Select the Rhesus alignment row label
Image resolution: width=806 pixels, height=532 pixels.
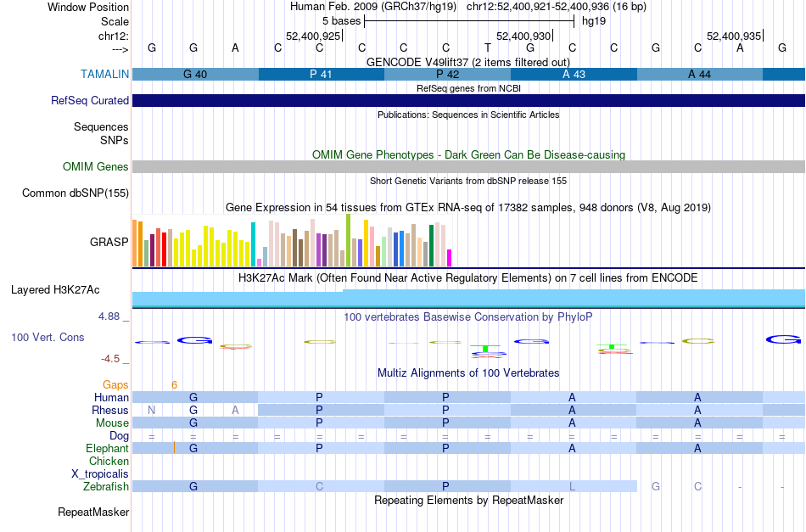pyautogui.click(x=110, y=410)
